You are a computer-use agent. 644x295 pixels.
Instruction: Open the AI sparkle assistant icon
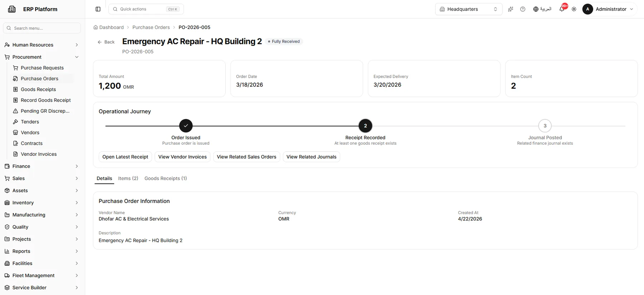511,9
